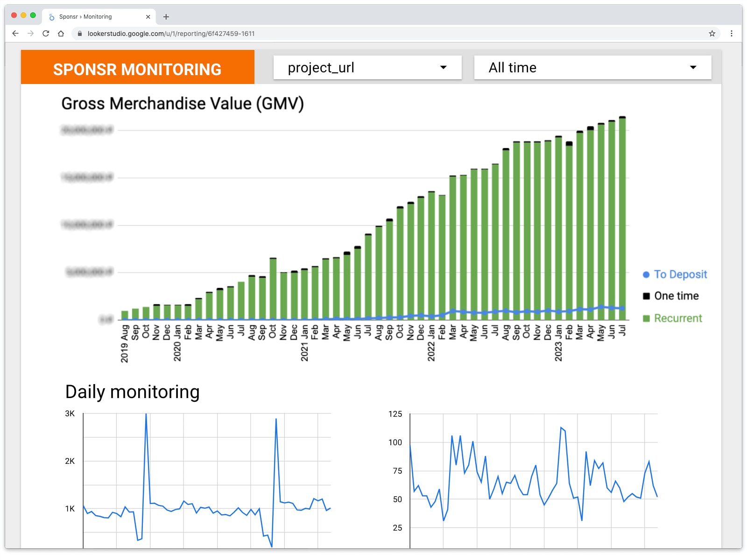Click the 2019 Aug axis label
This screenshot has width=747, height=560.
coord(124,343)
